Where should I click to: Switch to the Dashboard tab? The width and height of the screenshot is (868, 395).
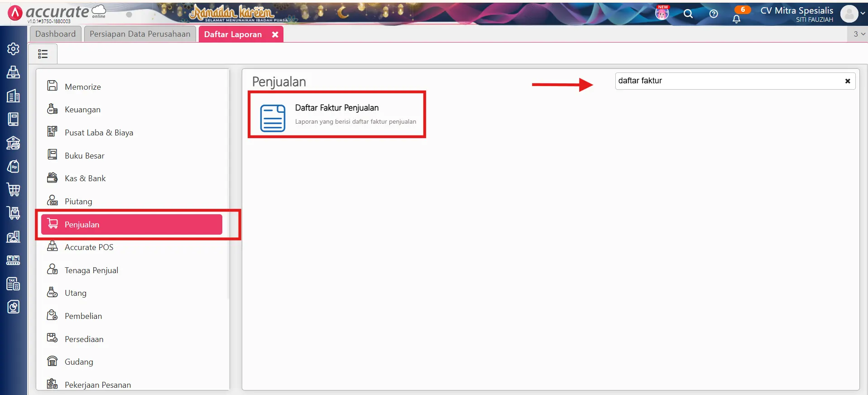(56, 34)
